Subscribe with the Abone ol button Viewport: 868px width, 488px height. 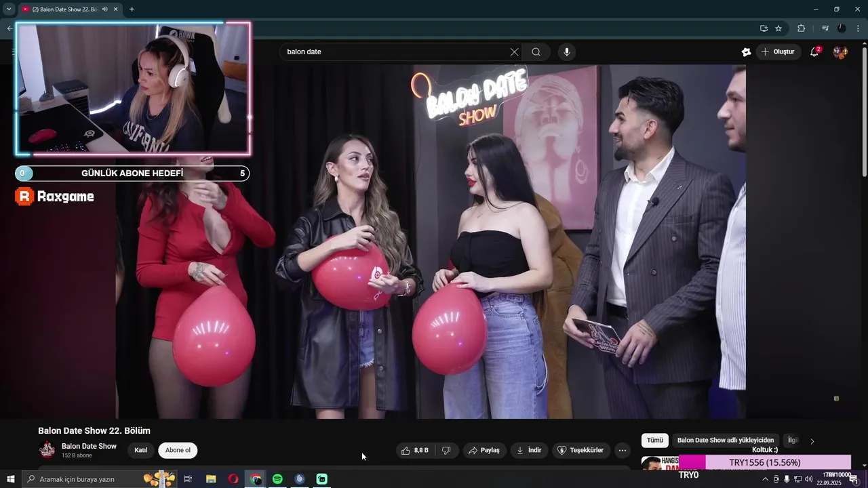[x=178, y=450]
